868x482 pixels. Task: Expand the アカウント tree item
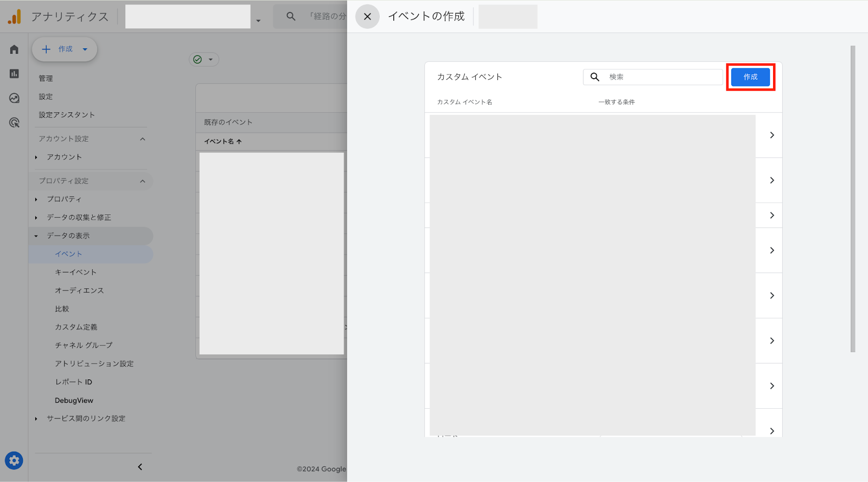(x=36, y=157)
